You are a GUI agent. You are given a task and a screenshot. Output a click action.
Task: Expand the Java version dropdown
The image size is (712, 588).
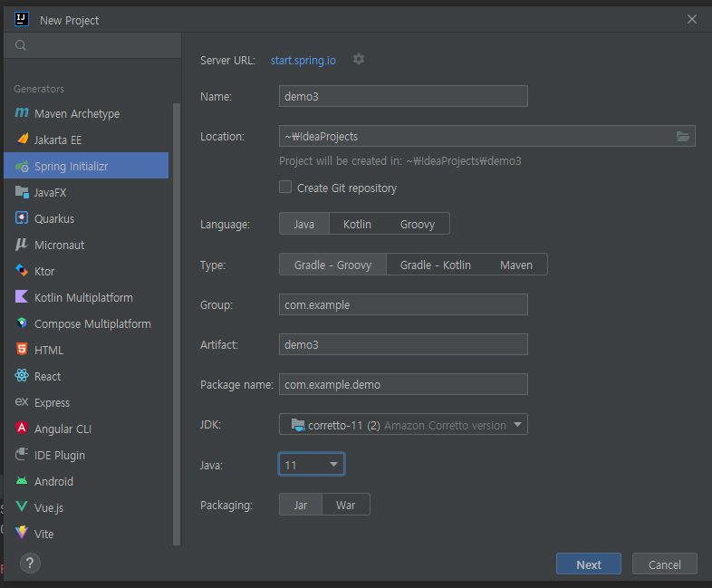pos(312,465)
